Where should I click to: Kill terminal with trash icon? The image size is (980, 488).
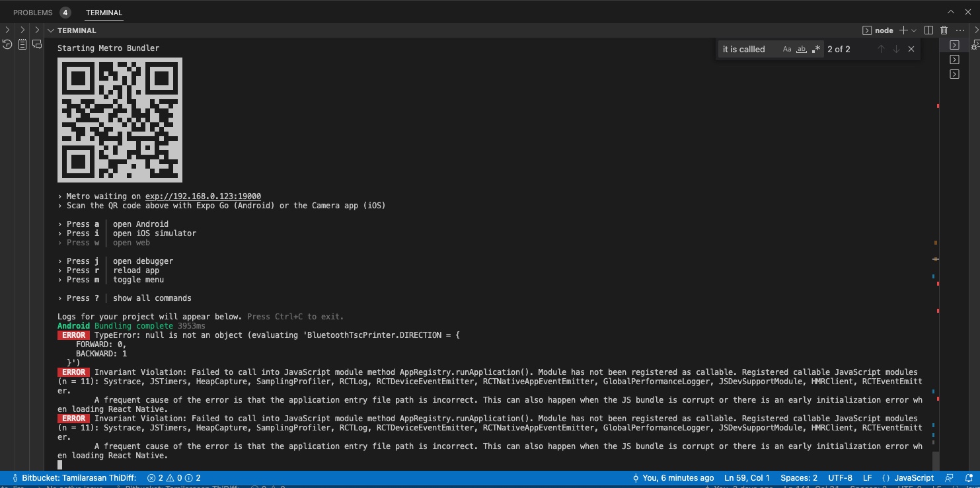[944, 30]
